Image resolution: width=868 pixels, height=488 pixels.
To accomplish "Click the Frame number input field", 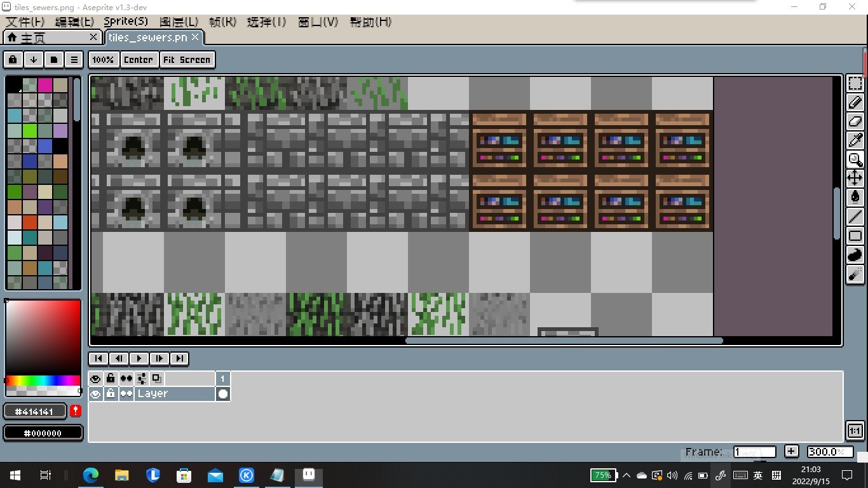I will point(755,452).
